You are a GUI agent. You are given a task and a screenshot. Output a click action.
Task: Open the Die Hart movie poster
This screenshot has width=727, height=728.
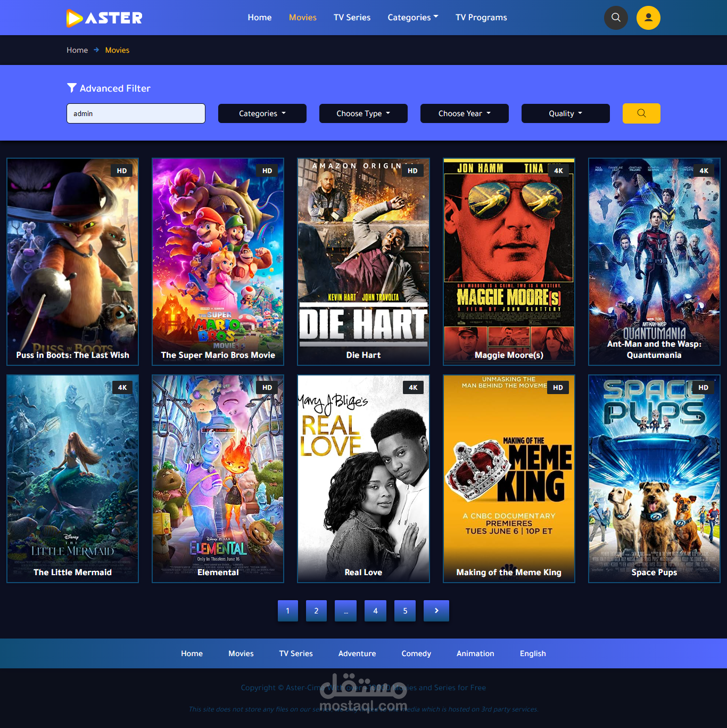click(363, 261)
